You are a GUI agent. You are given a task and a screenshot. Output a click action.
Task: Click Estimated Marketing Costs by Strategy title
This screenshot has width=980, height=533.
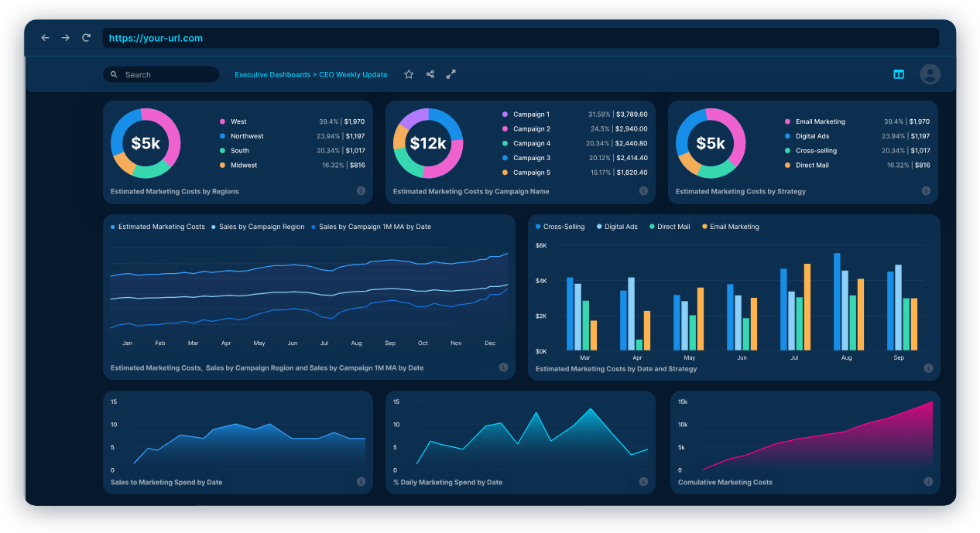click(741, 191)
